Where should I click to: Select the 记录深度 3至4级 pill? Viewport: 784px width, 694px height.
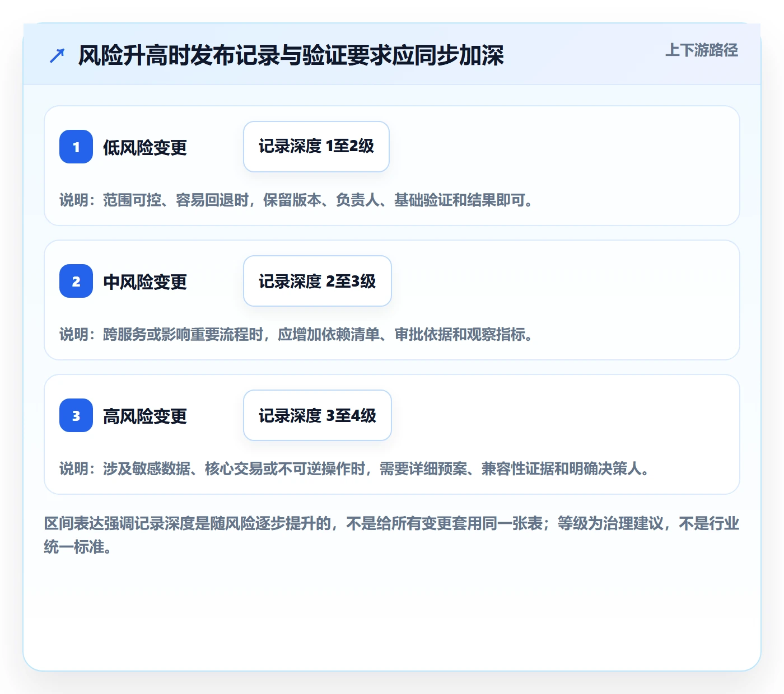coord(318,415)
